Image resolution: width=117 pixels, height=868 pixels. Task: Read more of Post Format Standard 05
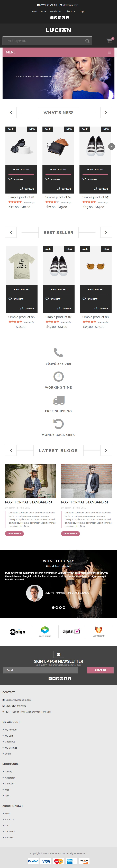15,534
